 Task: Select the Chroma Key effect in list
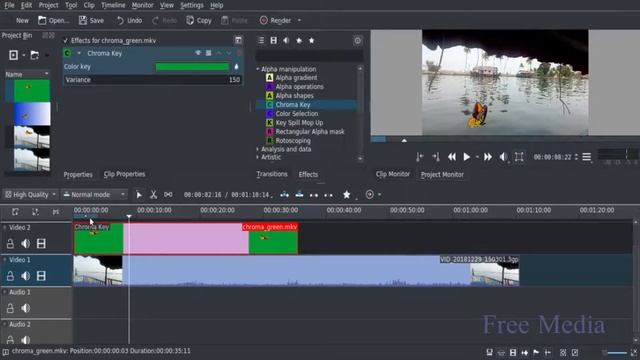click(x=293, y=104)
